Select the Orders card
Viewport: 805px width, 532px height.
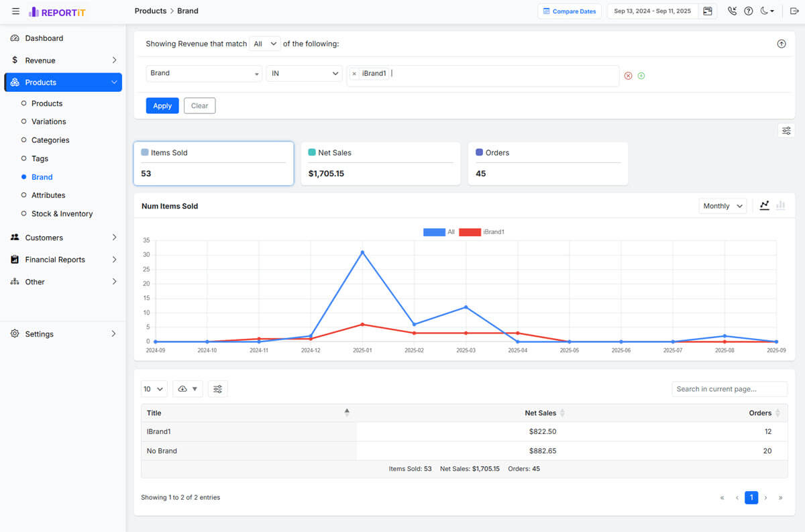point(547,163)
